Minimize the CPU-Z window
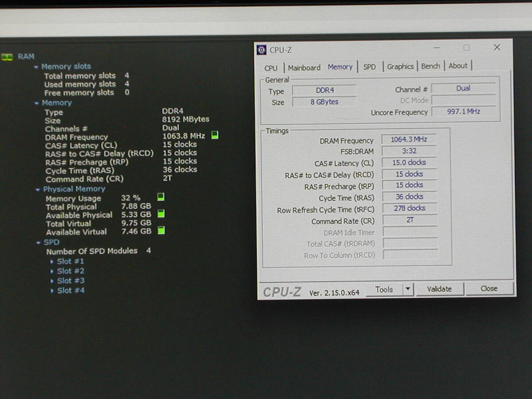 coord(437,48)
